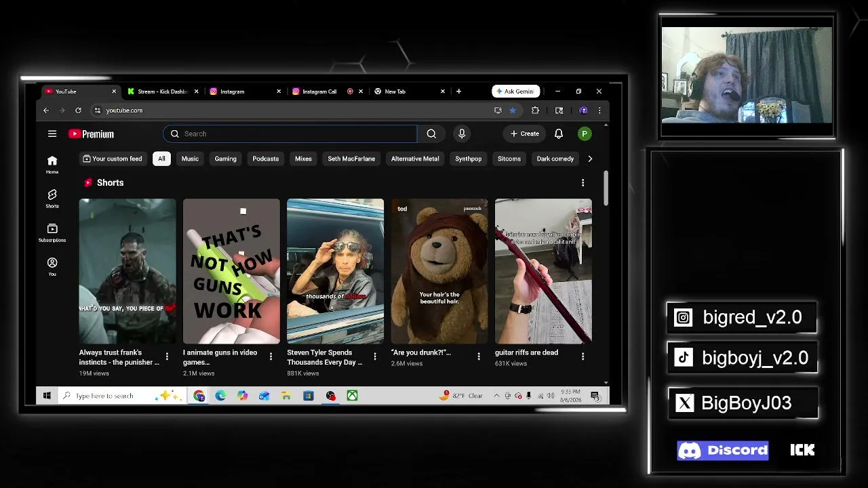Click the magnifier search button
The height and width of the screenshot is (488, 868).
(x=431, y=134)
